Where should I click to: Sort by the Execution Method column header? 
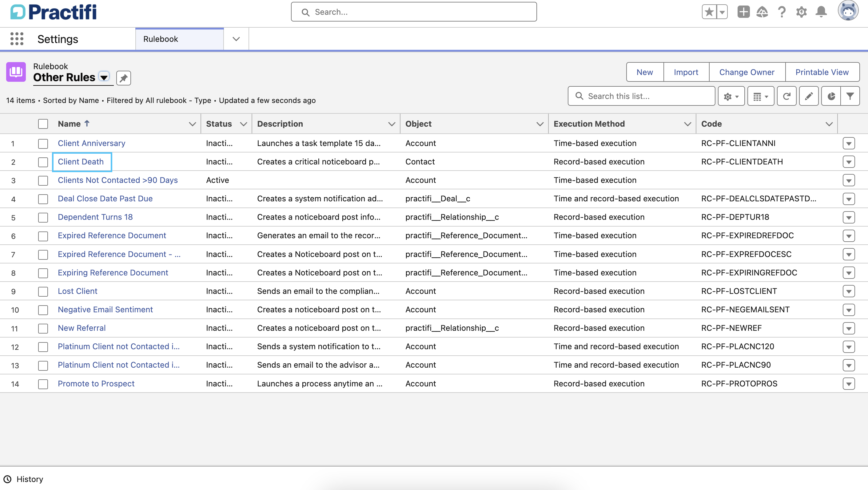pyautogui.click(x=589, y=124)
